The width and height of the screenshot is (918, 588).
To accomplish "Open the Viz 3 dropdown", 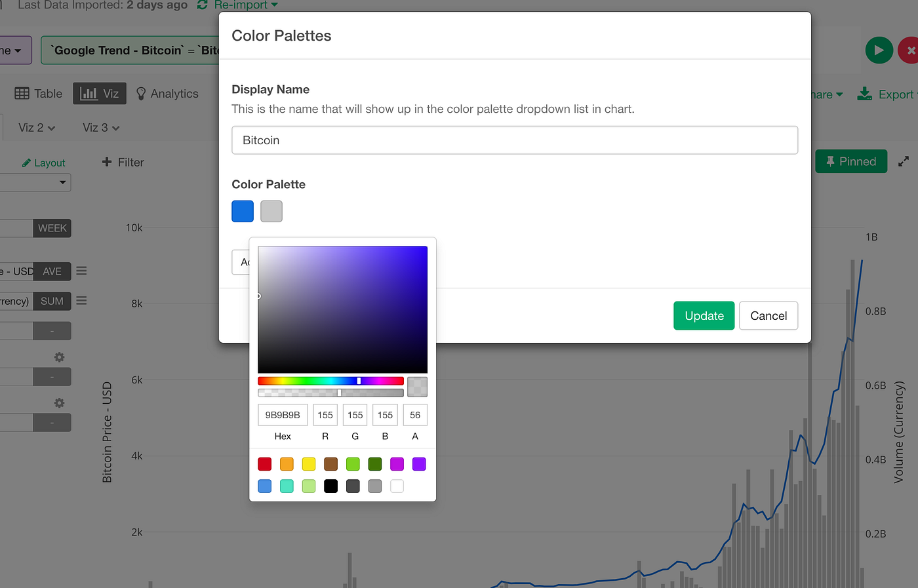I will tap(100, 127).
